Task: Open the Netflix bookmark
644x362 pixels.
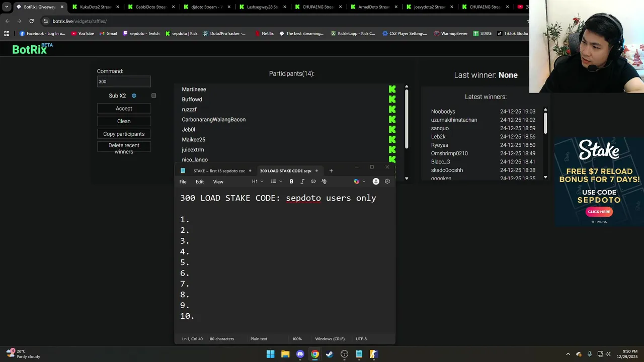Action: click(264, 34)
